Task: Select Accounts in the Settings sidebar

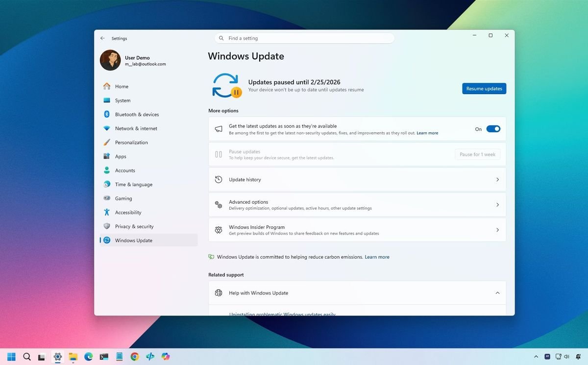Action: tap(124, 170)
